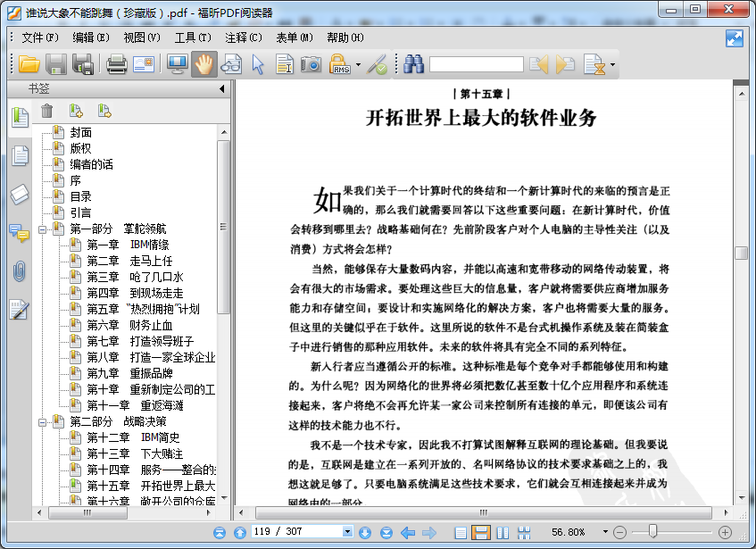Click the pen signature verify icon
The height and width of the screenshot is (549, 756).
tap(377, 64)
